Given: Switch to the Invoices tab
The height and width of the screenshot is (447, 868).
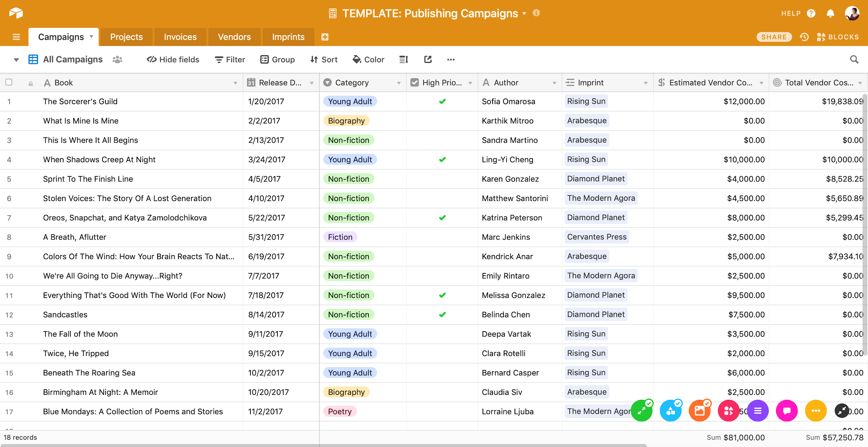Looking at the screenshot, I should point(180,37).
